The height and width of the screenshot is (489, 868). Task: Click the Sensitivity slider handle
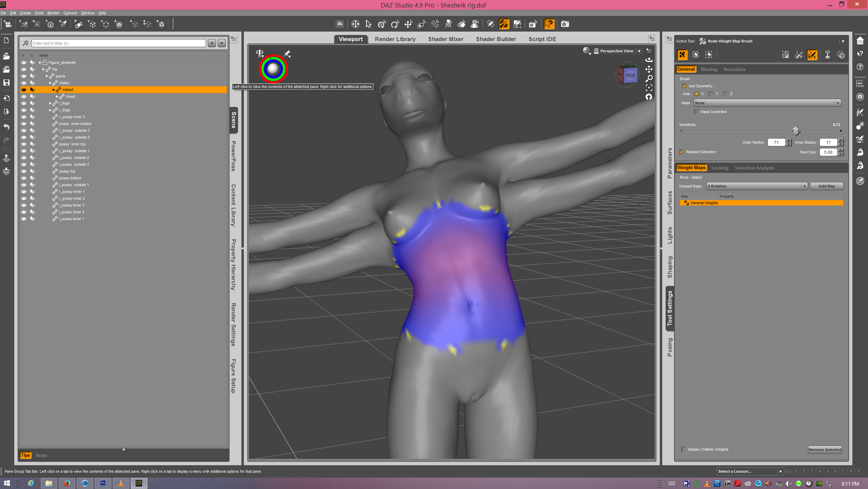coord(796,131)
